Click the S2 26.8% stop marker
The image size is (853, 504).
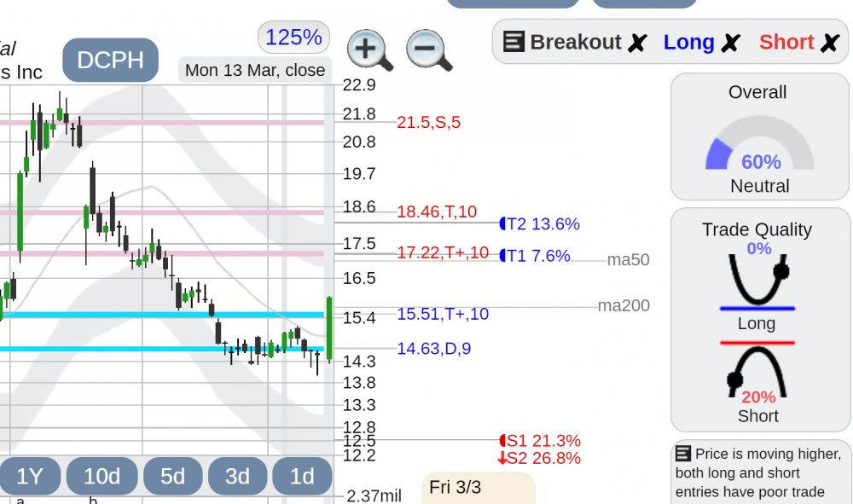539,458
